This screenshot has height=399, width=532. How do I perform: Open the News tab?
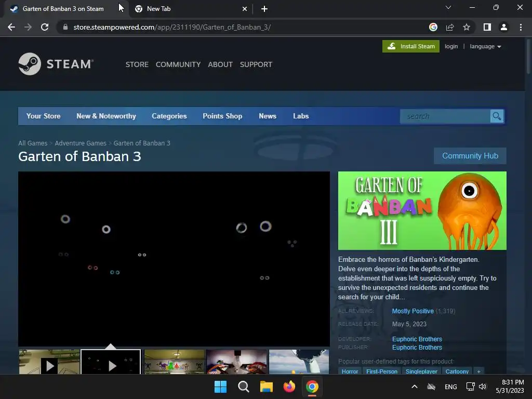pos(268,116)
